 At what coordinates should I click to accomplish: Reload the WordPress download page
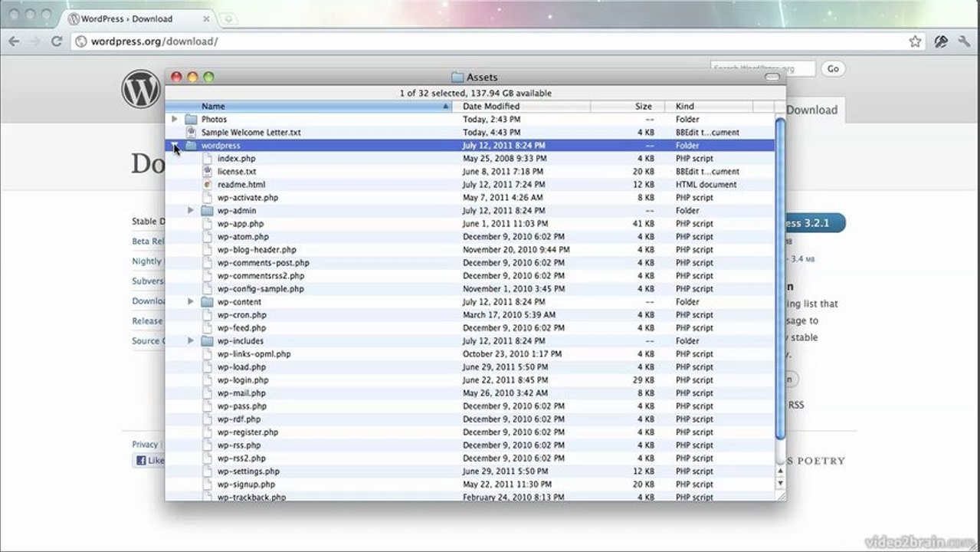click(57, 41)
